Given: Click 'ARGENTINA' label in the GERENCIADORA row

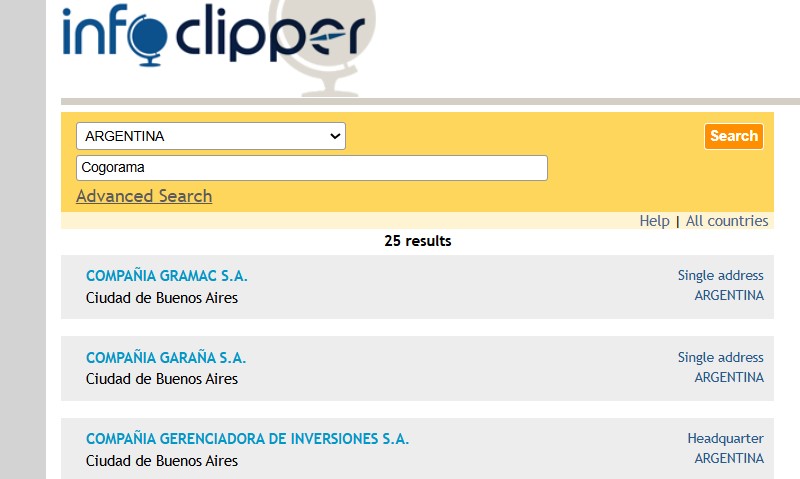Looking at the screenshot, I should point(729,459).
